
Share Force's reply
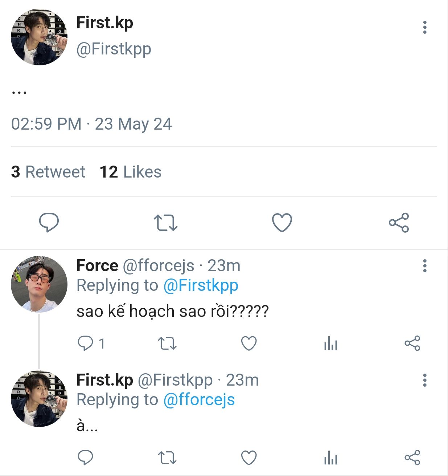pos(412,343)
